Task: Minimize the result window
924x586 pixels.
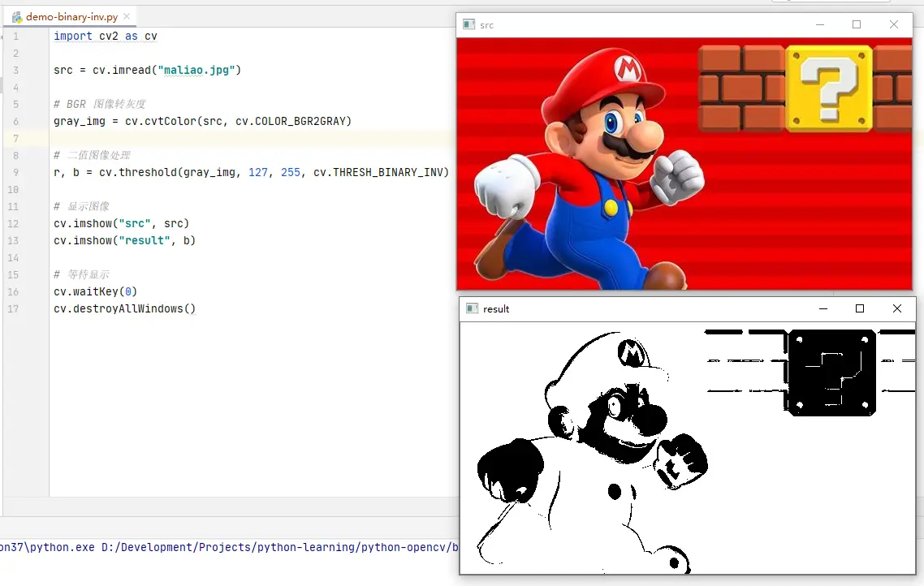Action: point(823,308)
